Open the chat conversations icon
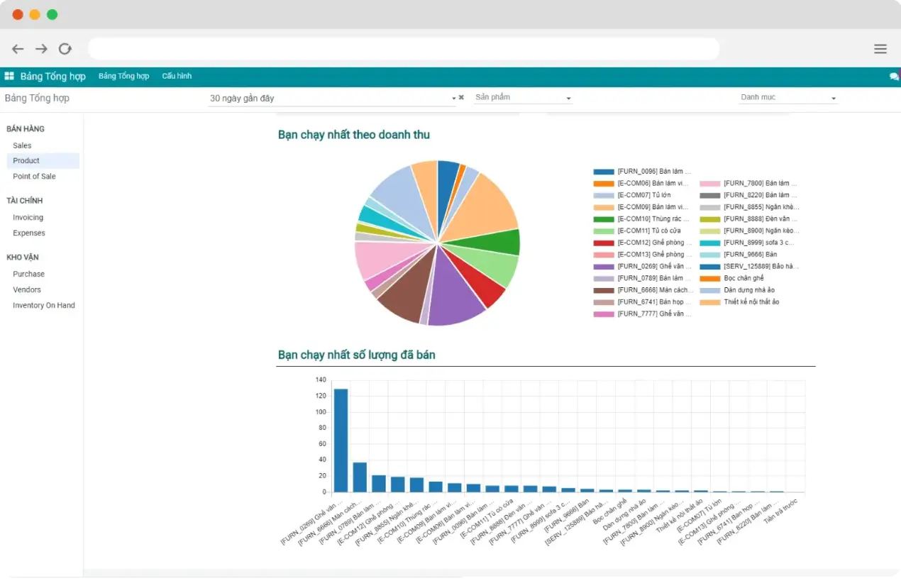Viewport: 901px width, 588px height. 894,77
